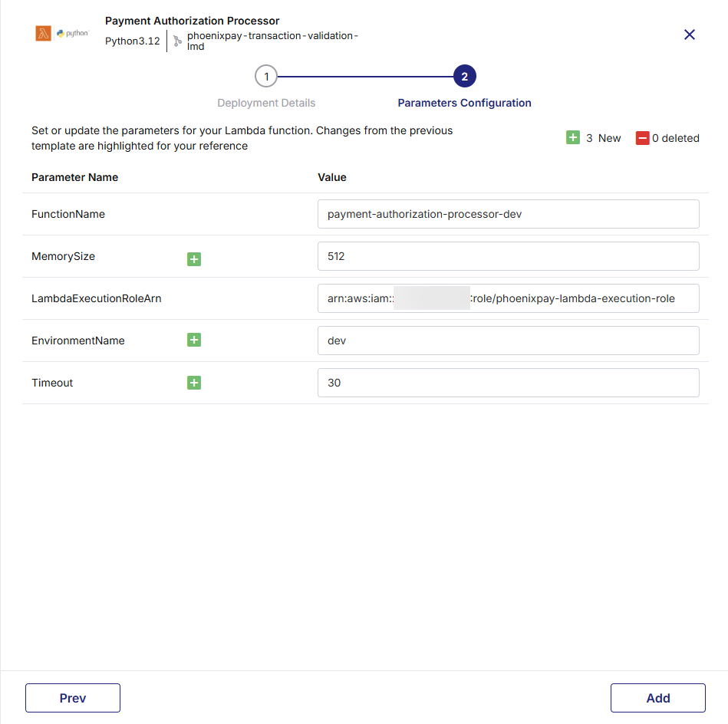This screenshot has width=728, height=724.
Task: Click the FunctionName value field
Action: point(508,214)
